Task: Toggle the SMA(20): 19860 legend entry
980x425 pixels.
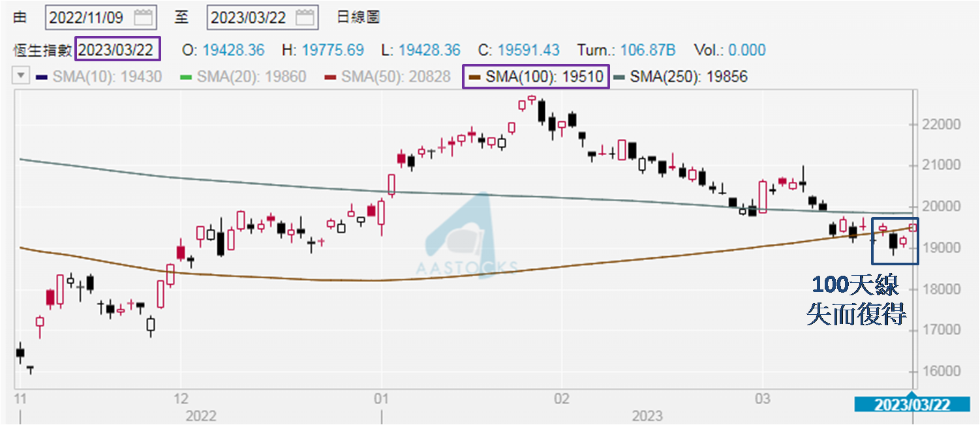Action: pyautogui.click(x=251, y=77)
